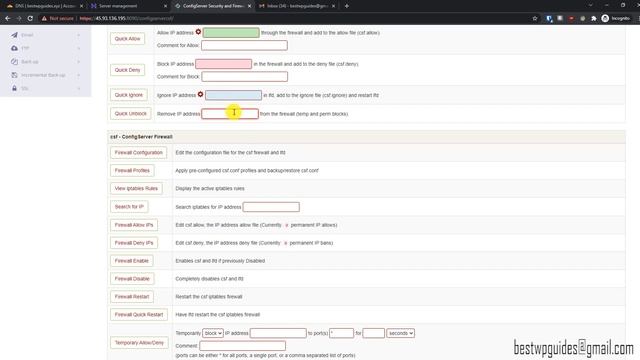Focus the Comment for Allow field

click(x=244, y=45)
